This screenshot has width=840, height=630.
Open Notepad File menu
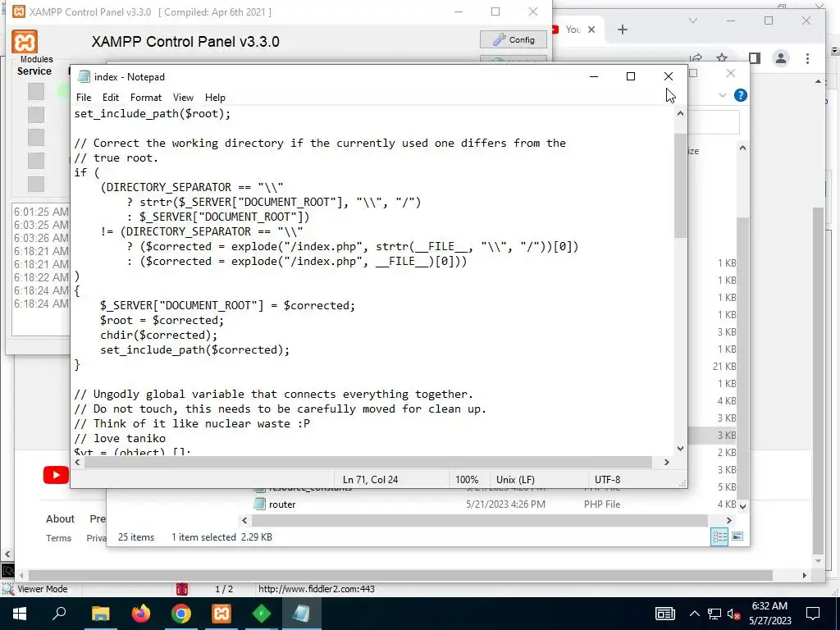click(x=84, y=98)
